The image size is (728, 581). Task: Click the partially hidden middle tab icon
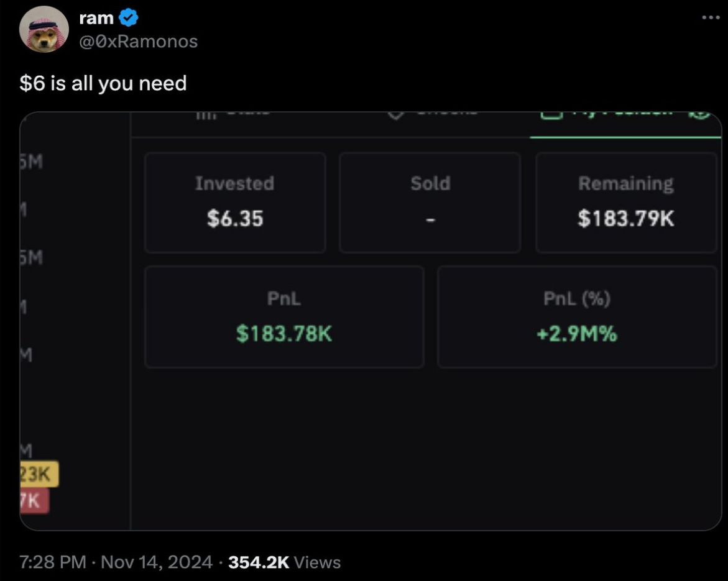point(397,114)
